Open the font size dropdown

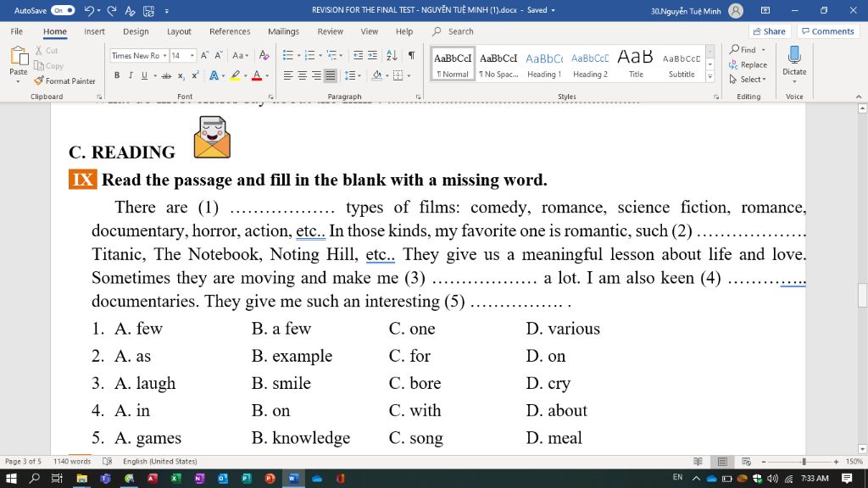click(x=192, y=56)
